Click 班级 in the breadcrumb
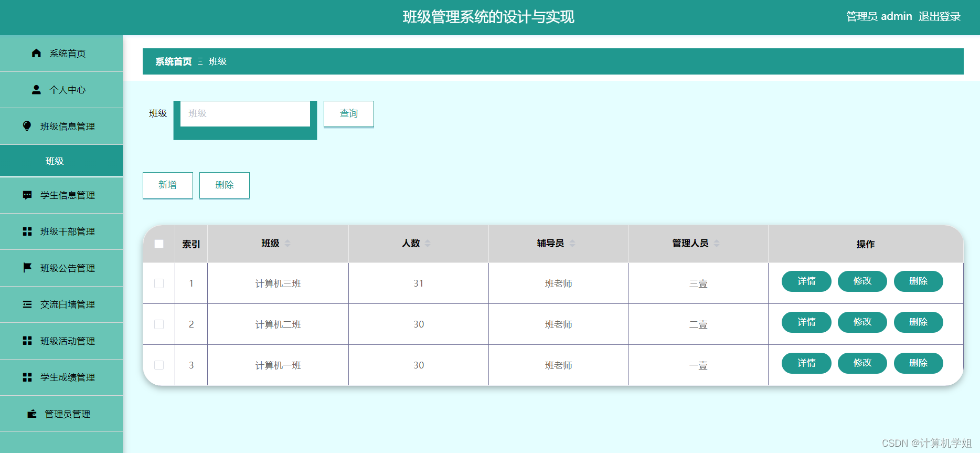Image resolution: width=980 pixels, height=453 pixels. pos(218,61)
